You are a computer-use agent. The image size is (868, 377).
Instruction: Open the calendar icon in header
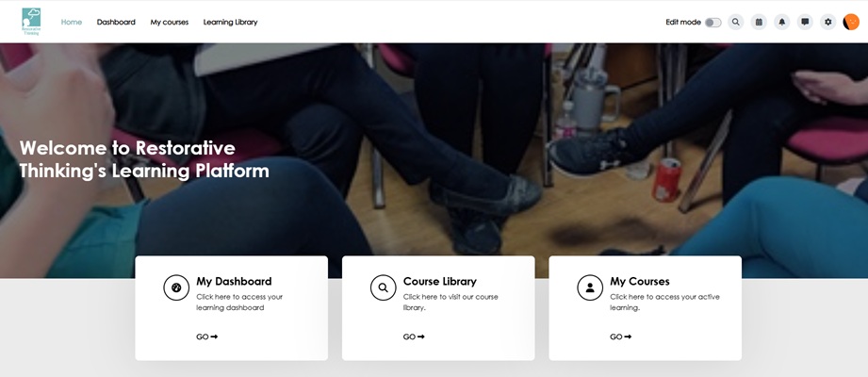759,22
